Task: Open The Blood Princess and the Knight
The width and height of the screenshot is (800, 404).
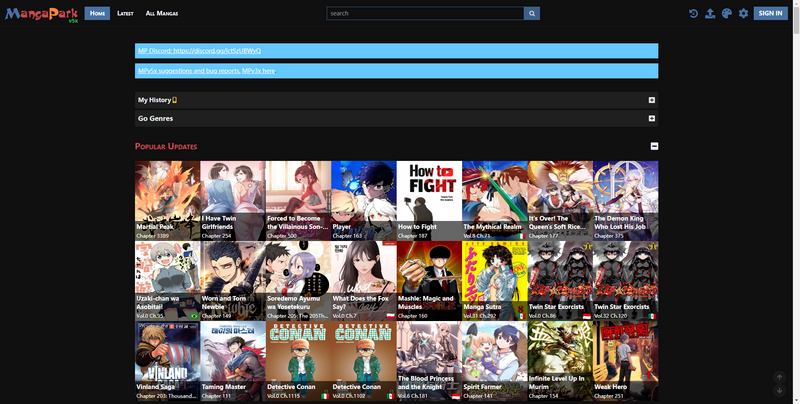Action: click(x=429, y=361)
